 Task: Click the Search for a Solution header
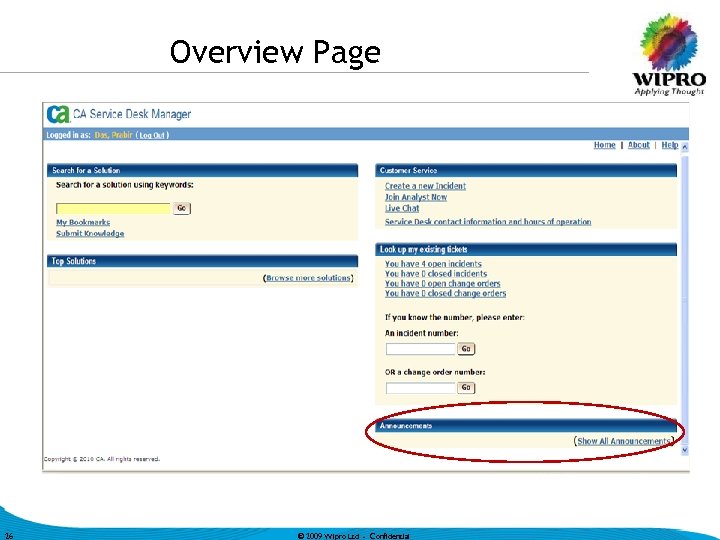coord(202,170)
